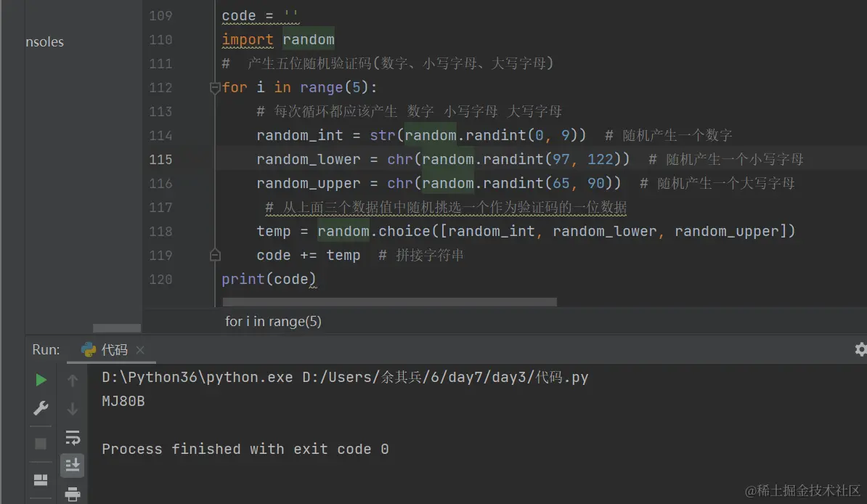
Task: Open Run panel settings gear
Action: (x=861, y=349)
